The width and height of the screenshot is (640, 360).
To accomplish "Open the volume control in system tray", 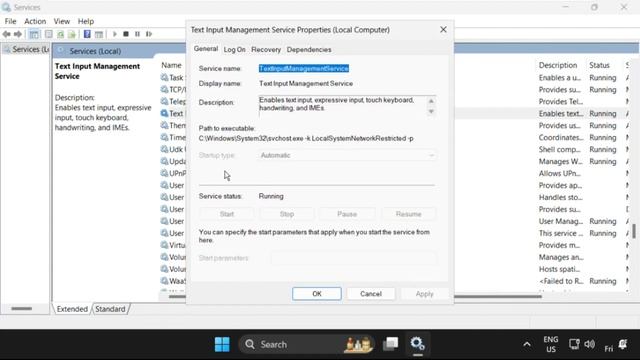I will click(x=589, y=344).
